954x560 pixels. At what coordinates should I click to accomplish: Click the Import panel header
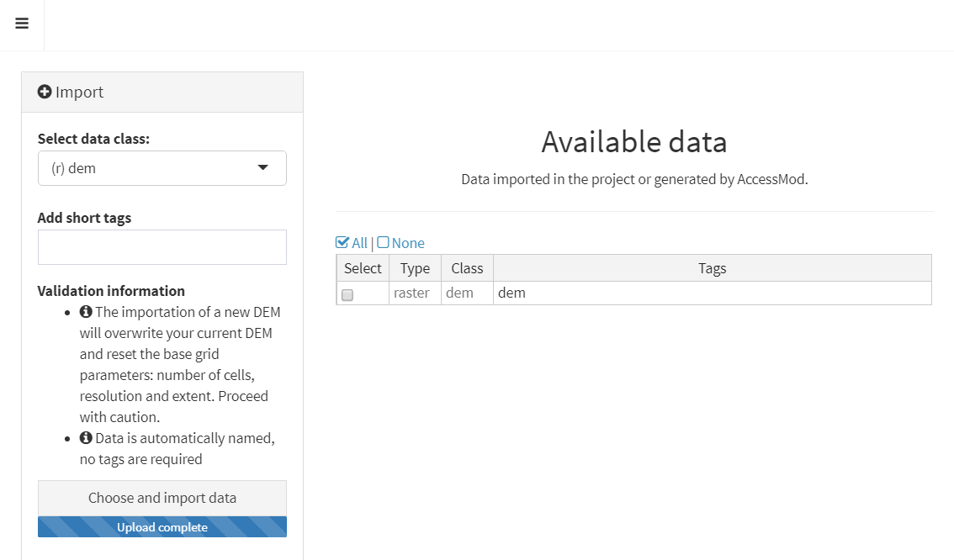point(162,92)
